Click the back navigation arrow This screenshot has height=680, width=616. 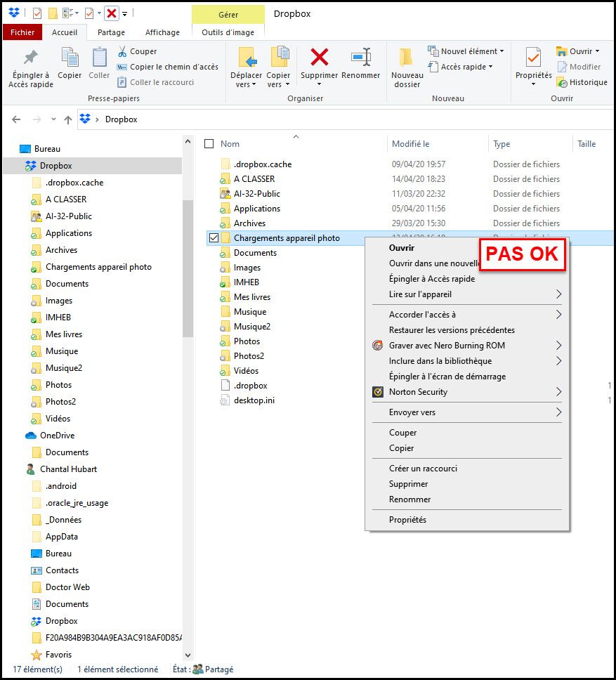coord(16,119)
